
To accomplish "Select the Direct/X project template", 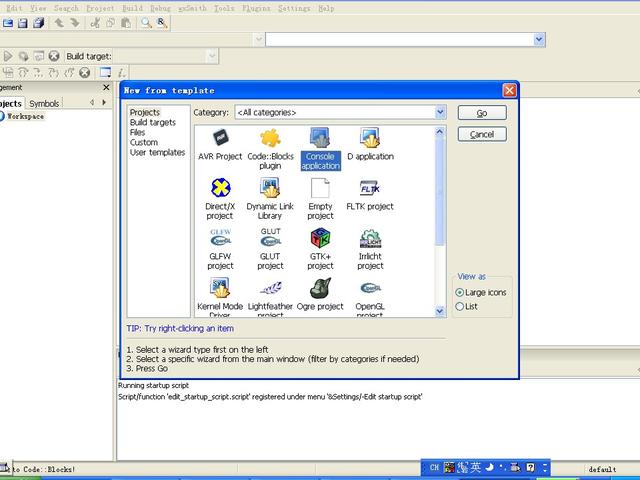I will pos(220,199).
